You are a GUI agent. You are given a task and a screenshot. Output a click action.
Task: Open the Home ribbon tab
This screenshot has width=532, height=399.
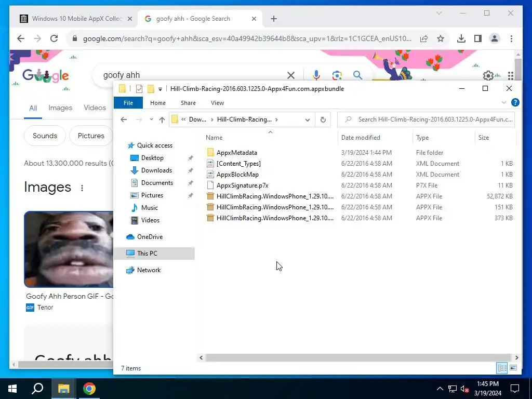click(x=158, y=103)
